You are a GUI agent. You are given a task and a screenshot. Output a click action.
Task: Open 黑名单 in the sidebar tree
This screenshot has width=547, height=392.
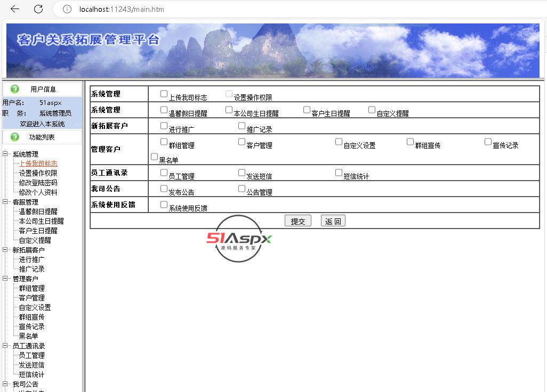point(28,336)
